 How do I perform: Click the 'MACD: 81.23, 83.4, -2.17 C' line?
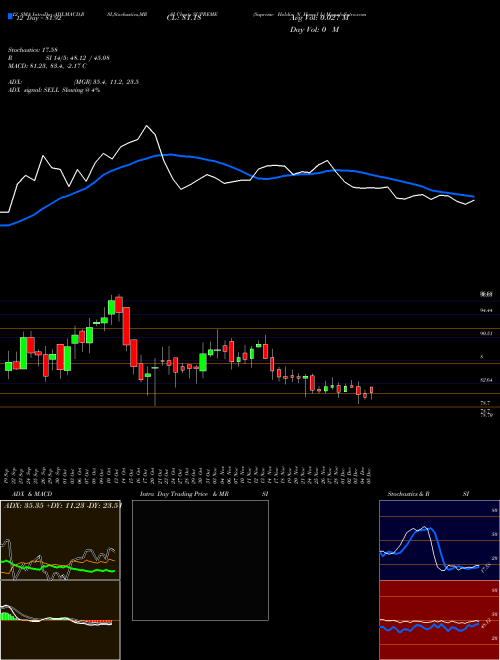pyautogui.click(x=47, y=66)
